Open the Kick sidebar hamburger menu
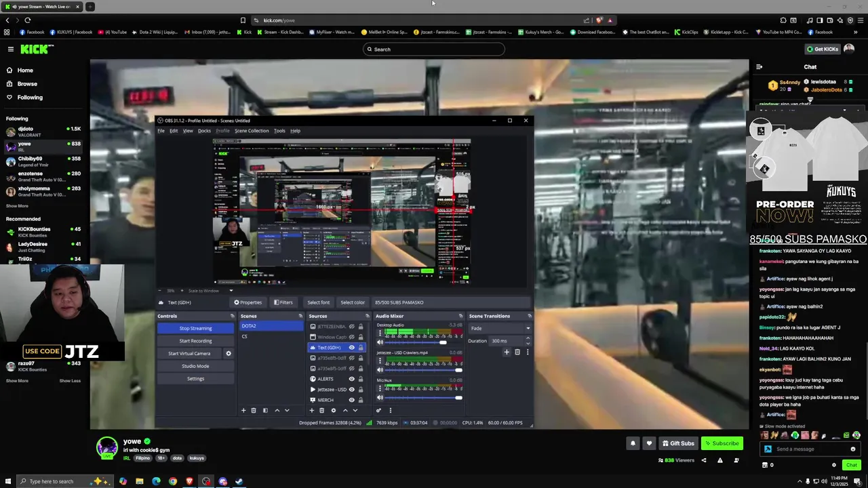This screenshot has width=868, height=488. click(10, 49)
